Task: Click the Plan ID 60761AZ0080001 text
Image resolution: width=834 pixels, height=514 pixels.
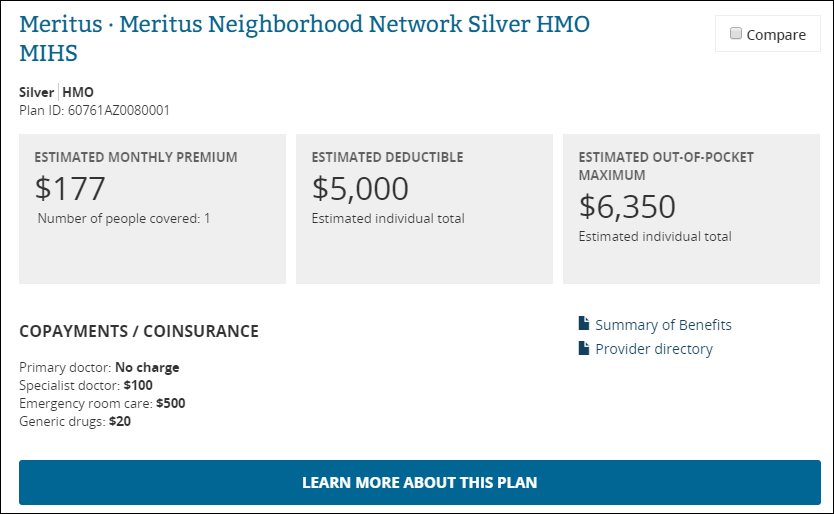Action: [x=94, y=110]
